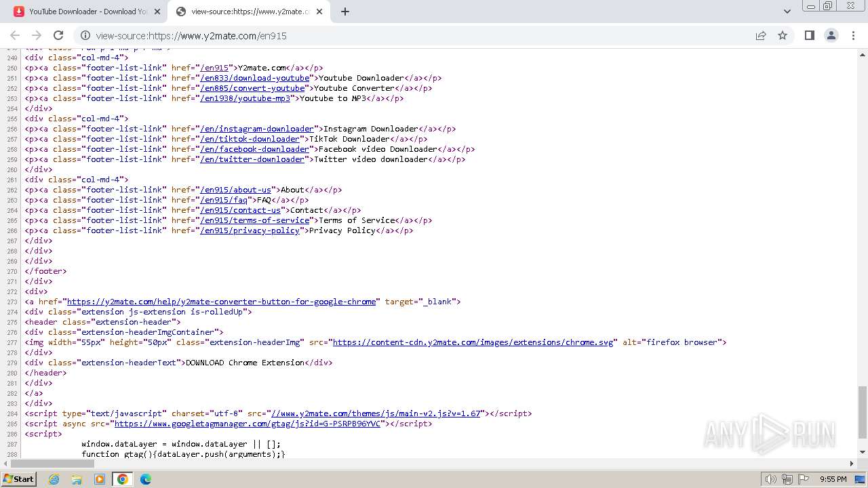Open the /en915 source link
868x488 pixels.
tap(214, 68)
